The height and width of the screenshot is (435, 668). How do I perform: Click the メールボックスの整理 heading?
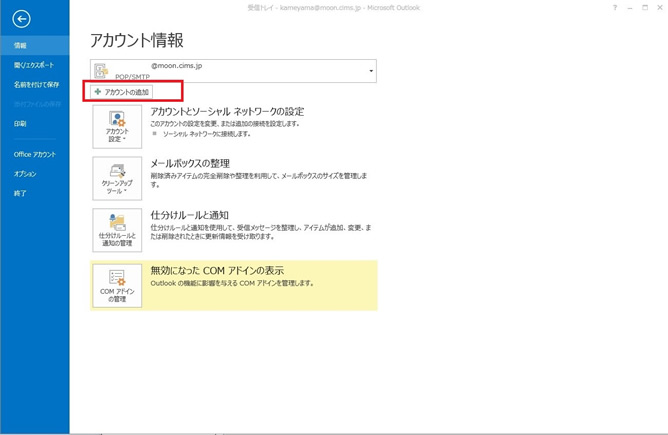(x=190, y=164)
